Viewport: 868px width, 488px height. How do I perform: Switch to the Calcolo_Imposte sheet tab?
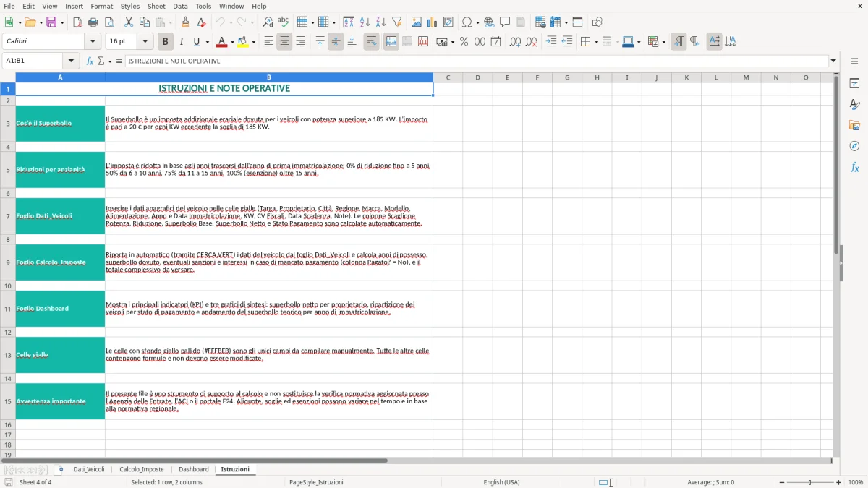142,470
